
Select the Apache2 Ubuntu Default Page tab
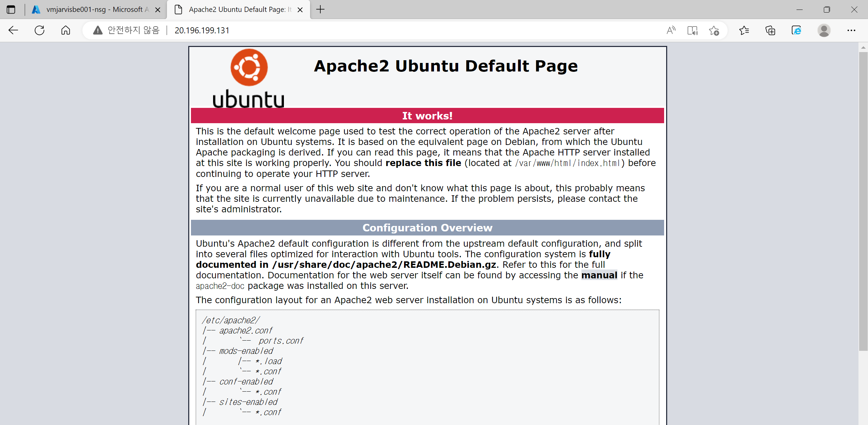(x=237, y=10)
